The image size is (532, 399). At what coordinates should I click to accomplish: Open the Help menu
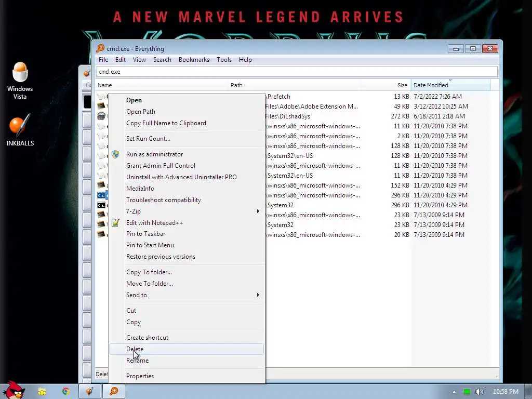pyautogui.click(x=245, y=60)
